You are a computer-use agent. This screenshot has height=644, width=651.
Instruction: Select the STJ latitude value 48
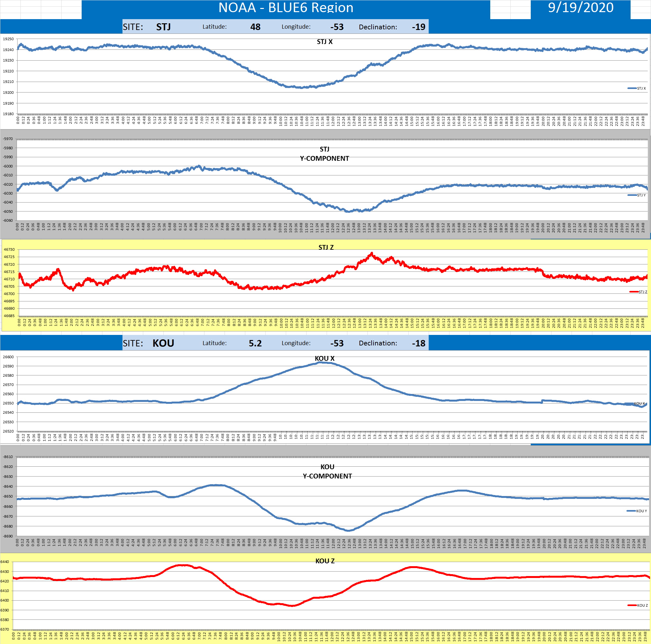255,27
